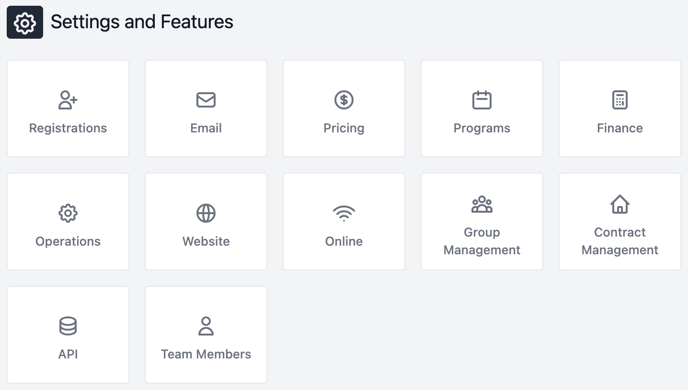Select the Website globe icon
This screenshot has height=390, width=688.
(206, 213)
